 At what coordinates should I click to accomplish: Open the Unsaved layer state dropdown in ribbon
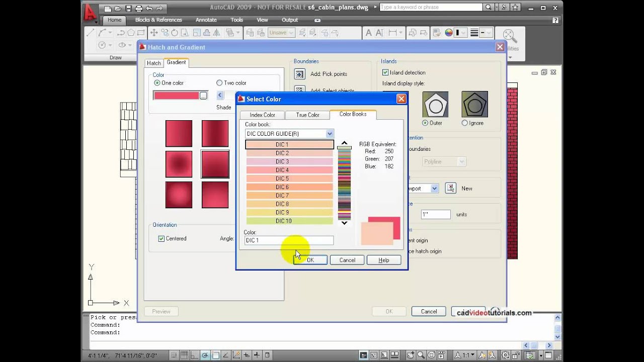pos(281,33)
